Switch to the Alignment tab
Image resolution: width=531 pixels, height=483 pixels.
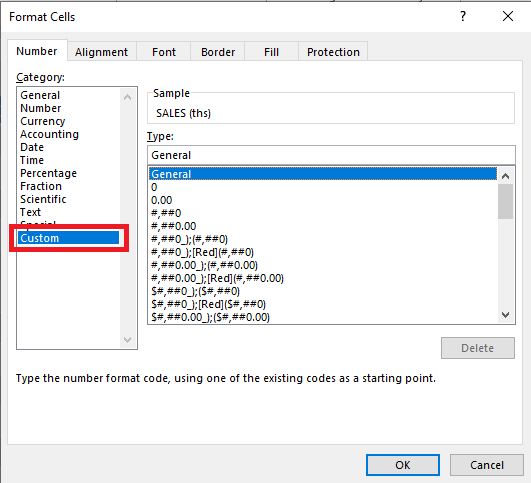click(x=101, y=52)
